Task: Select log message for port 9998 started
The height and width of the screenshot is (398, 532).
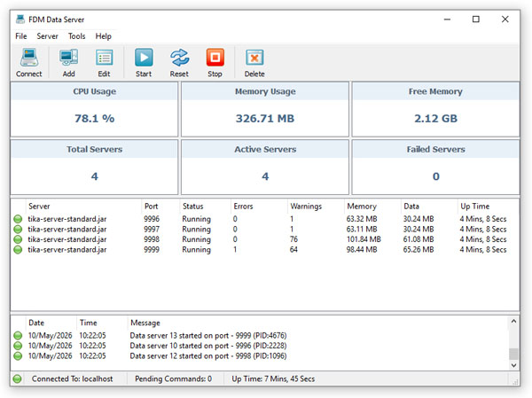Action: point(208,356)
